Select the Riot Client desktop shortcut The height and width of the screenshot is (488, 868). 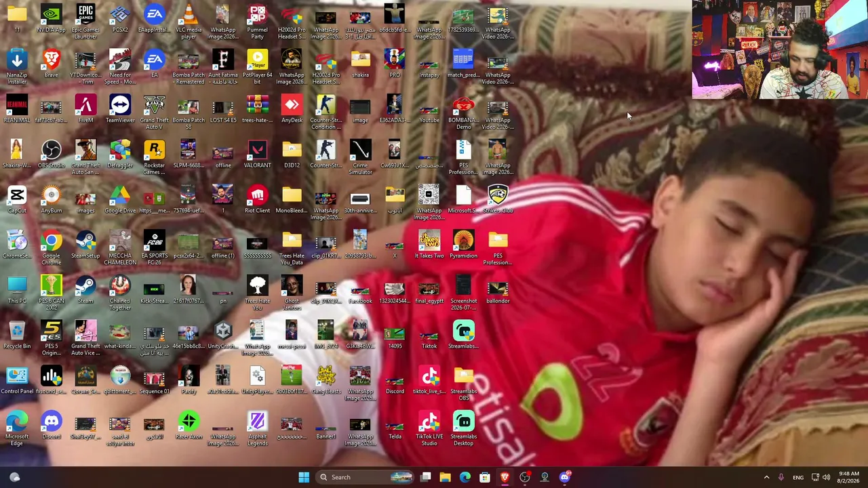point(257,200)
